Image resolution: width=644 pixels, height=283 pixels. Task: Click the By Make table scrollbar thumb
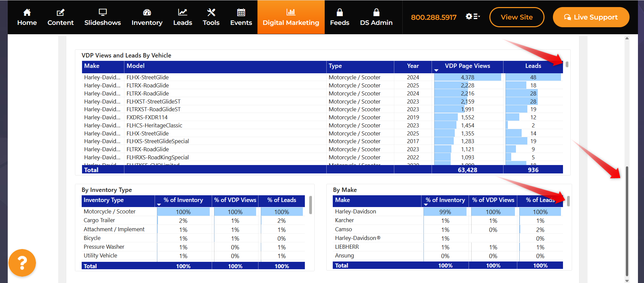point(568,201)
